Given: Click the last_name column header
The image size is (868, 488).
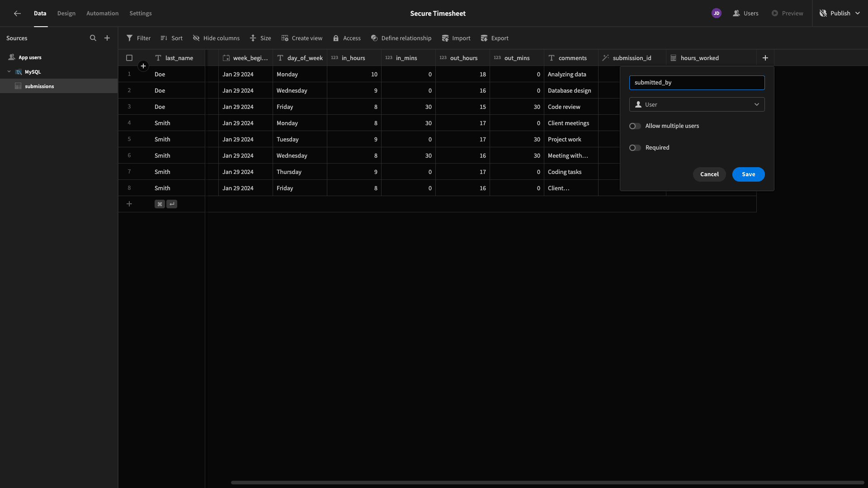Looking at the screenshot, I should (178, 58).
